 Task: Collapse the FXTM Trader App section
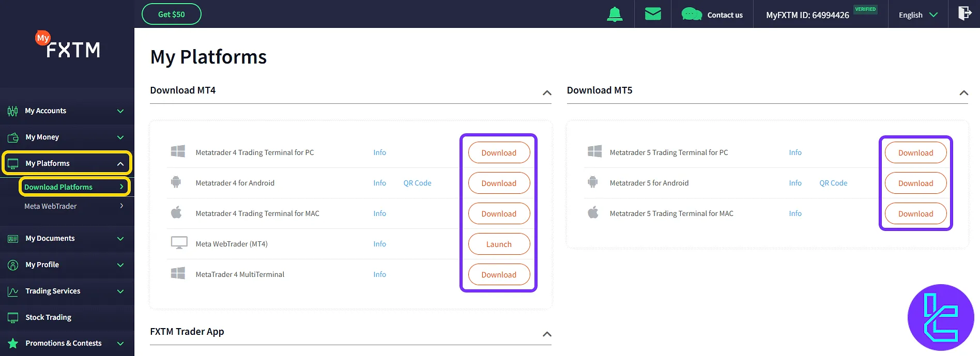click(x=547, y=334)
